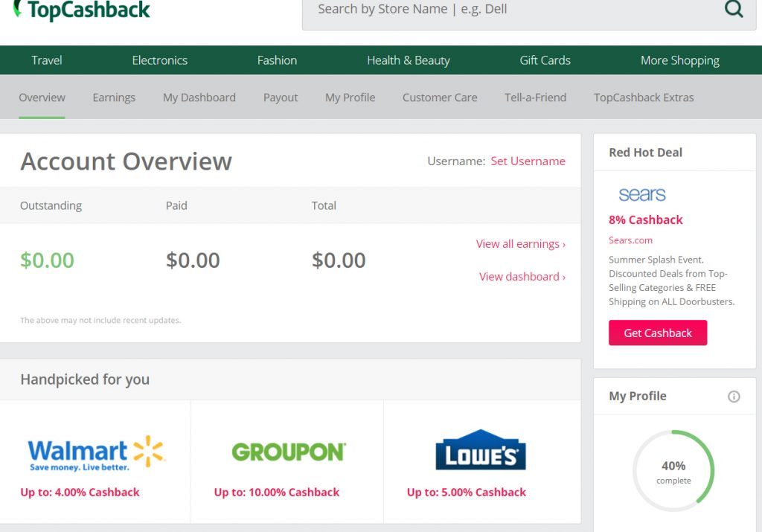762x532 pixels.
Task: Click the TopCashback logo
Action: pyautogui.click(x=82, y=10)
